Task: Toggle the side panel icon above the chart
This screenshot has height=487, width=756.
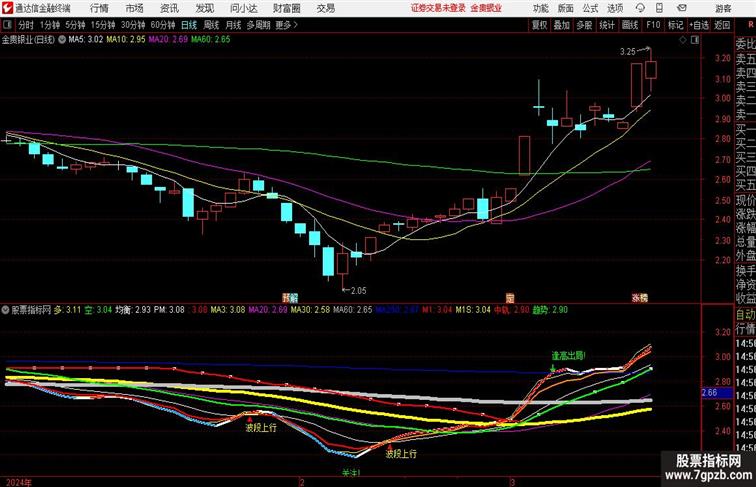Action: (x=695, y=40)
